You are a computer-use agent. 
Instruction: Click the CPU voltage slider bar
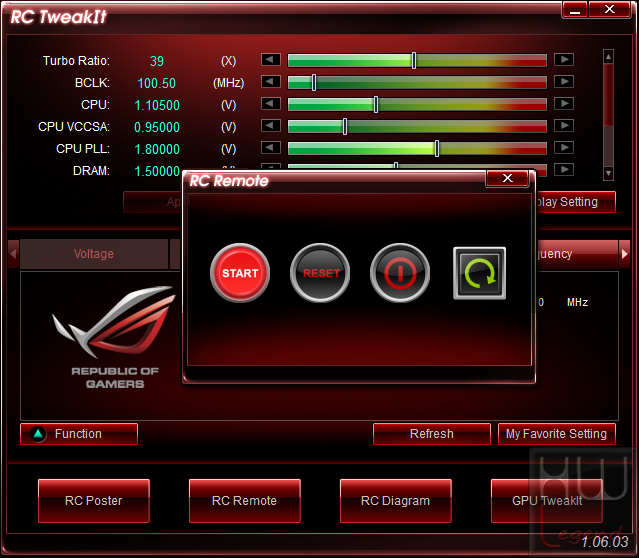[417, 104]
